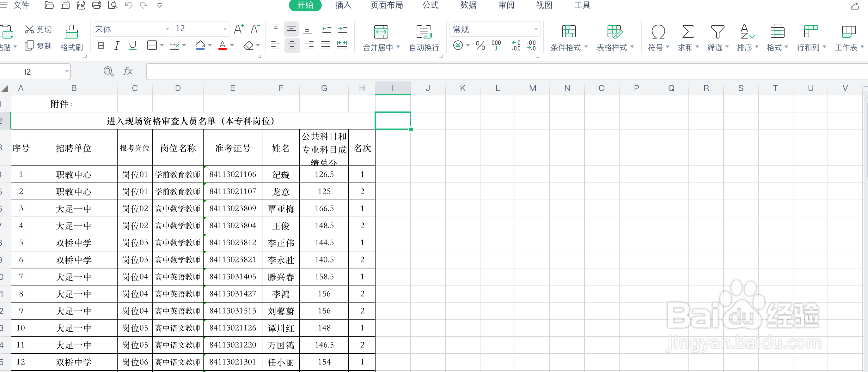Open 表格样式 table styles
The image size is (868, 372).
[615, 38]
